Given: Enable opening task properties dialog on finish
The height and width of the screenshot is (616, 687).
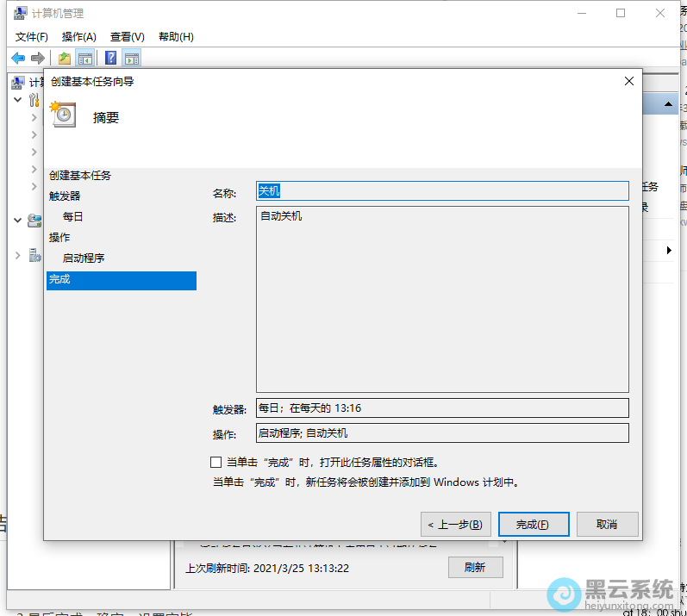Looking at the screenshot, I should coord(216,463).
